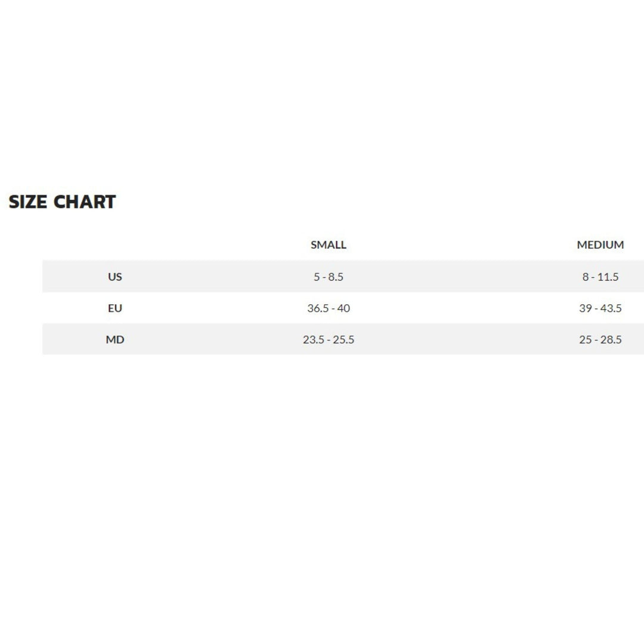The width and height of the screenshot is (644, 644).
Task: Click the Small EU size 36.5 - 40
Action: pyautogui.click(x=329, y=308)
